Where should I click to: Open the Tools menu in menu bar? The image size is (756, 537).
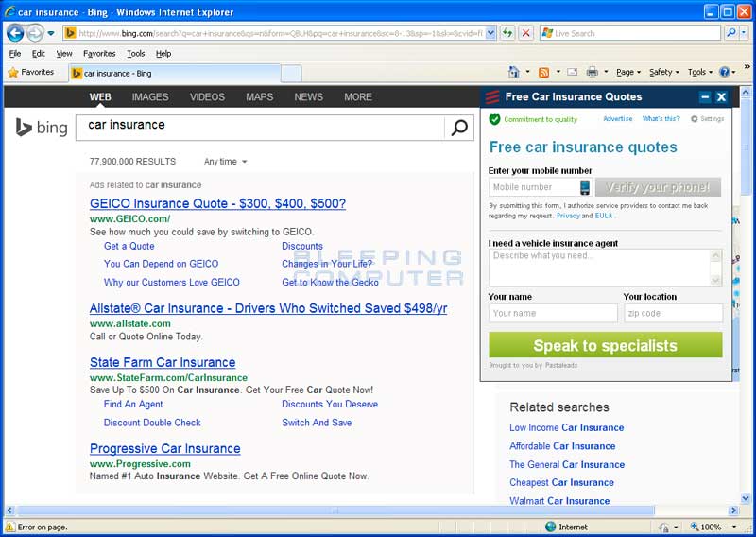pyautogui.click(x=135, y=54)
